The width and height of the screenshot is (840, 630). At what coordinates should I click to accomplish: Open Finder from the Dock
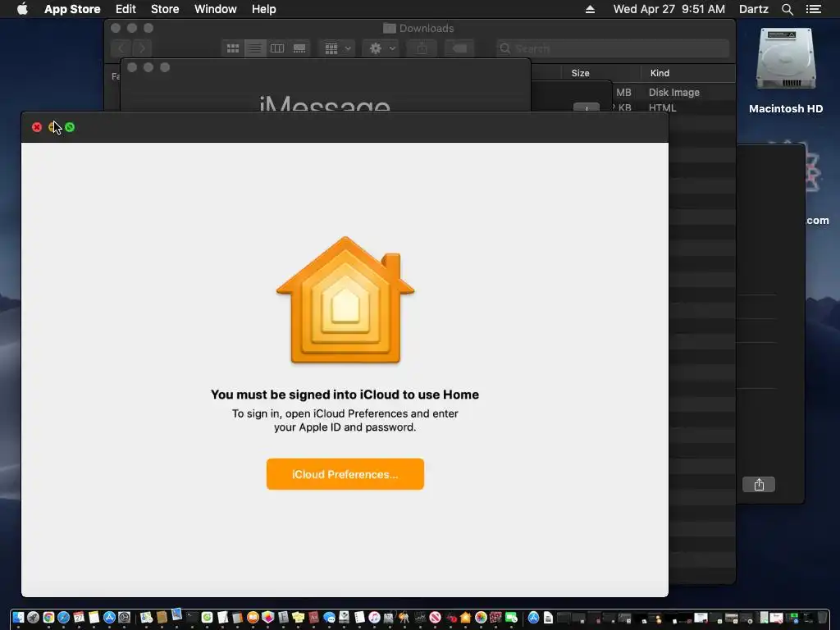click(18, 617)
